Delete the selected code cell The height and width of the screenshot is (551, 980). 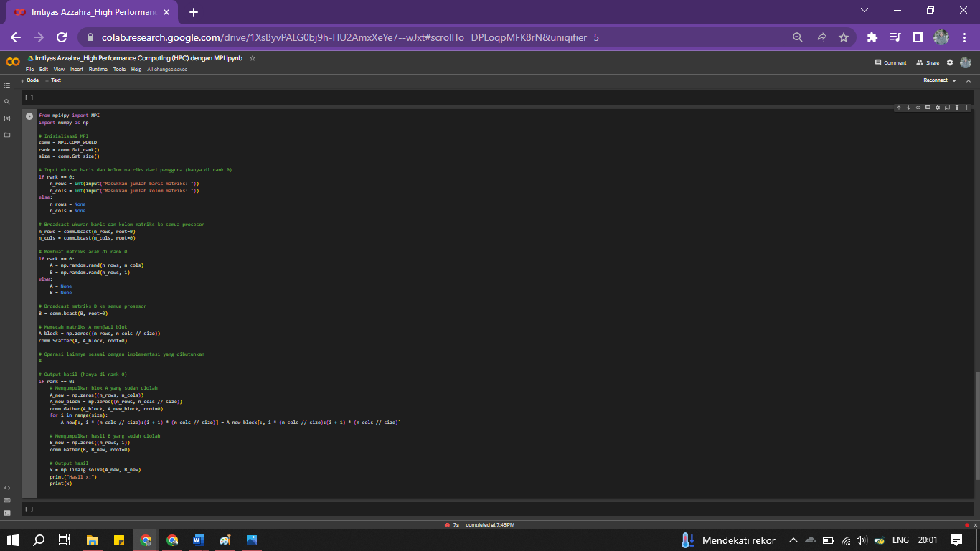click(x=956, y=108)
